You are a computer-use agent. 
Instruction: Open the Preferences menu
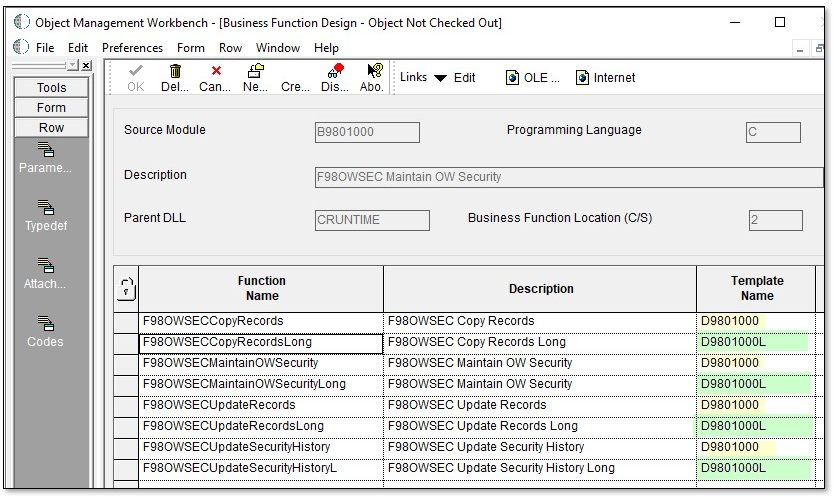point(132,48)
